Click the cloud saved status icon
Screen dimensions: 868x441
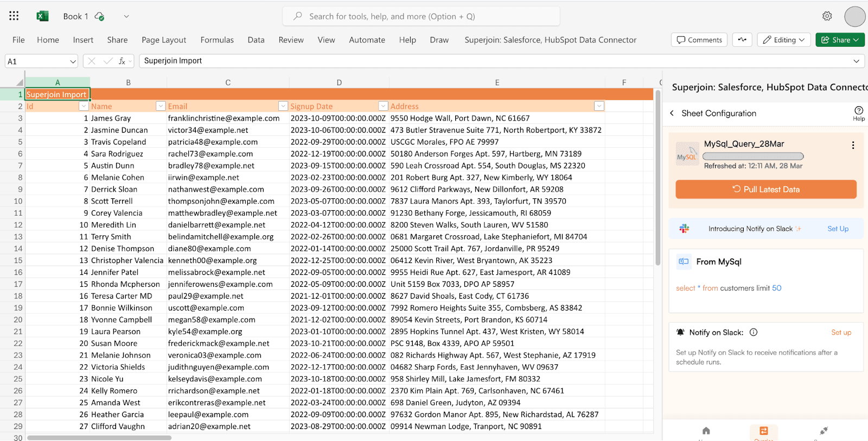[99, 16]
